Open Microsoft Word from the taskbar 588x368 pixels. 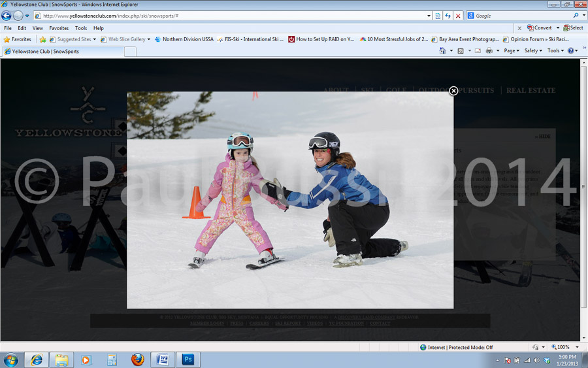pos(163,360)
